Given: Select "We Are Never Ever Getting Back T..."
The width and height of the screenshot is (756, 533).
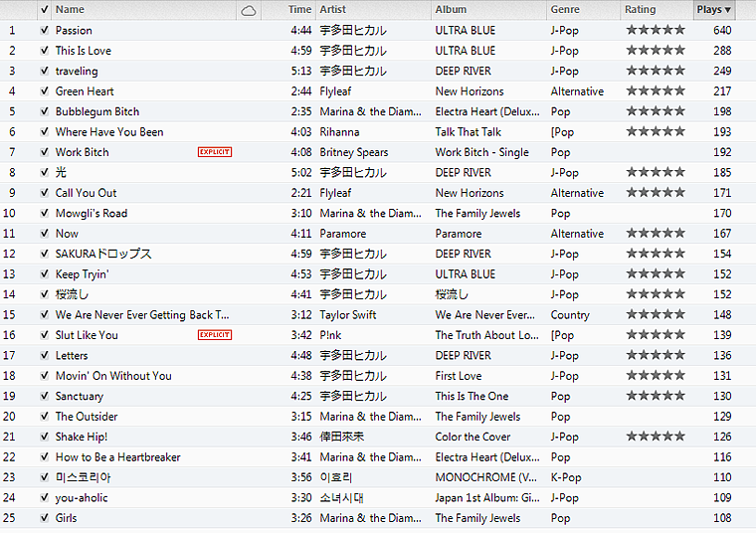Looking at the screenshot, I should point(142,314).
